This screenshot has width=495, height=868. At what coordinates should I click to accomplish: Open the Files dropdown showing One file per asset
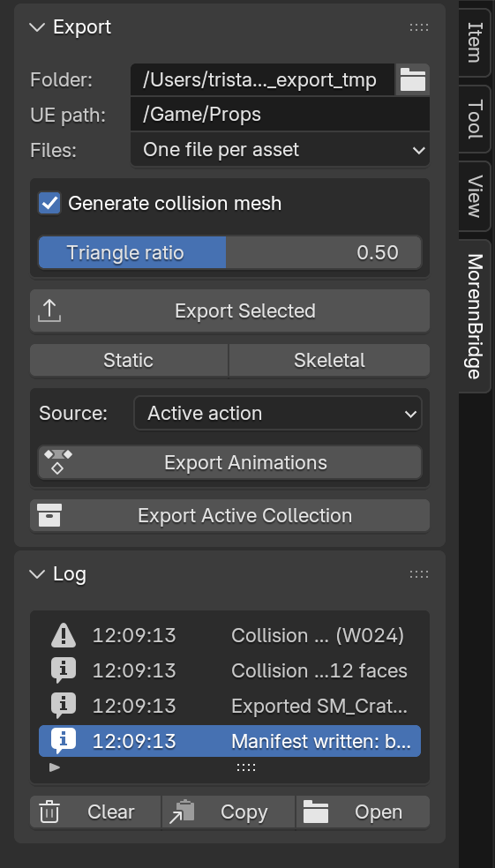[281, 149]
